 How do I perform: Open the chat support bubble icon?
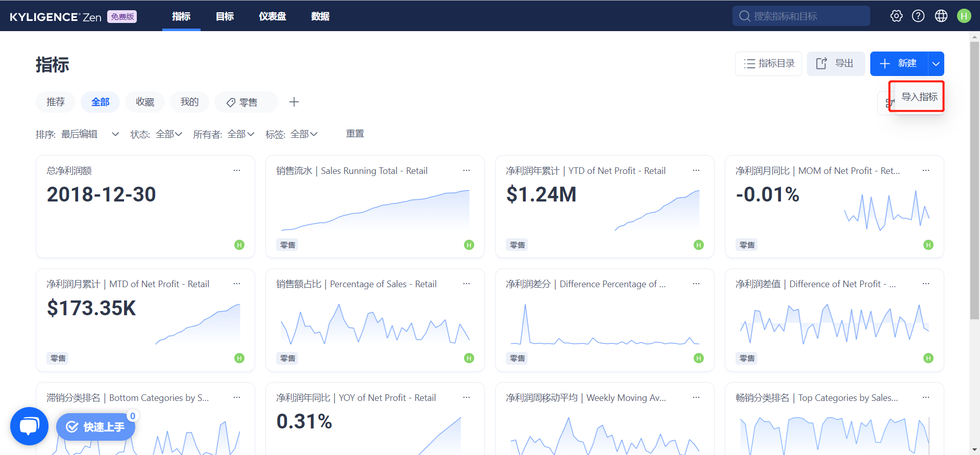click(x=29, y=426)
